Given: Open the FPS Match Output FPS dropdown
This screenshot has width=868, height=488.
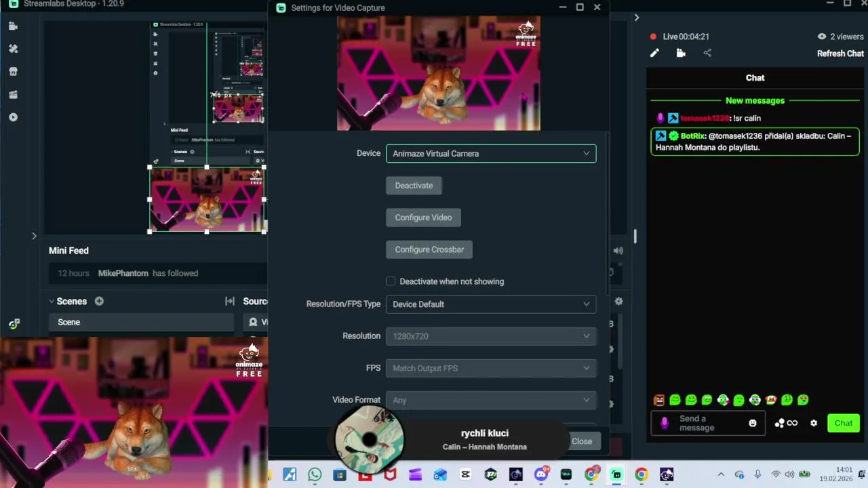Looking at the screenshot, I should 491,368.
